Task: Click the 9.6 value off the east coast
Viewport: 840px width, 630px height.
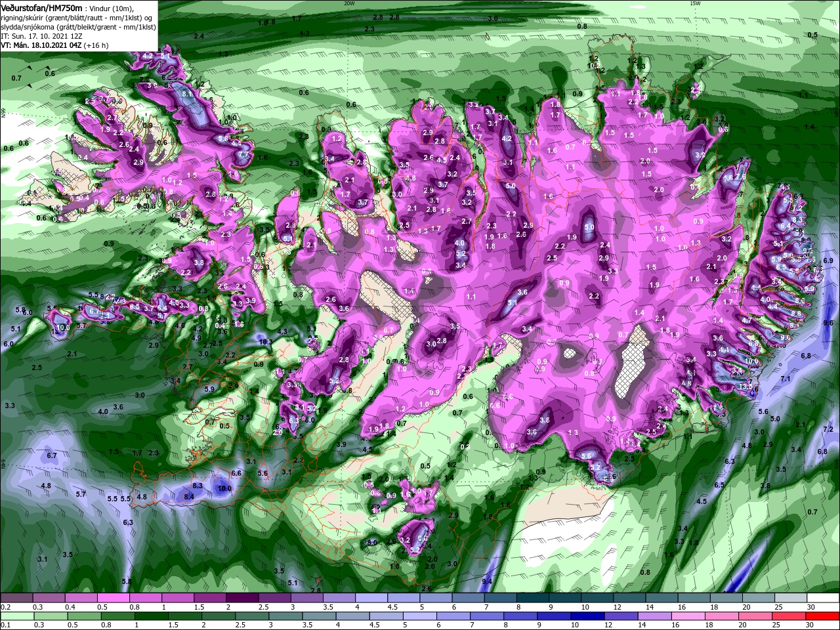Action: [828, 323]
